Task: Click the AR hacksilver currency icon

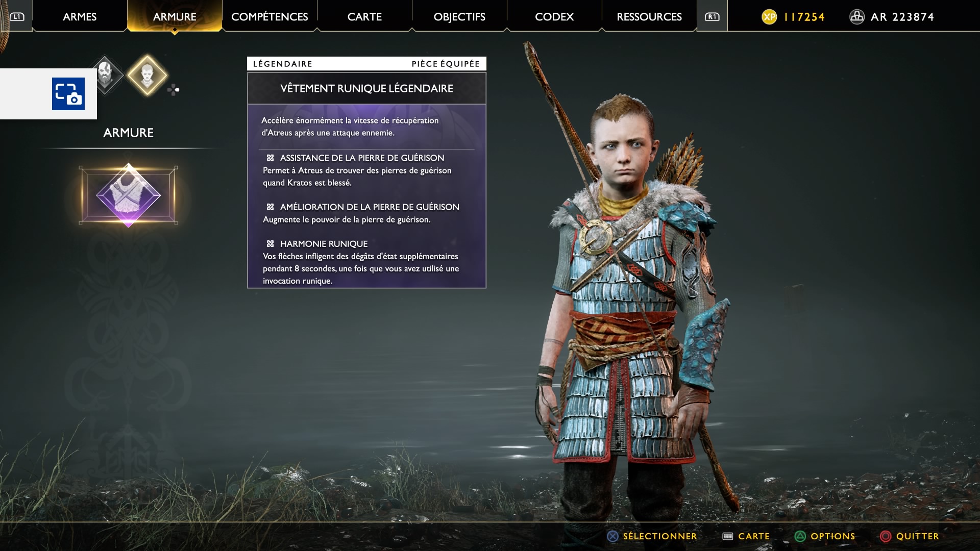Action: 857,17
